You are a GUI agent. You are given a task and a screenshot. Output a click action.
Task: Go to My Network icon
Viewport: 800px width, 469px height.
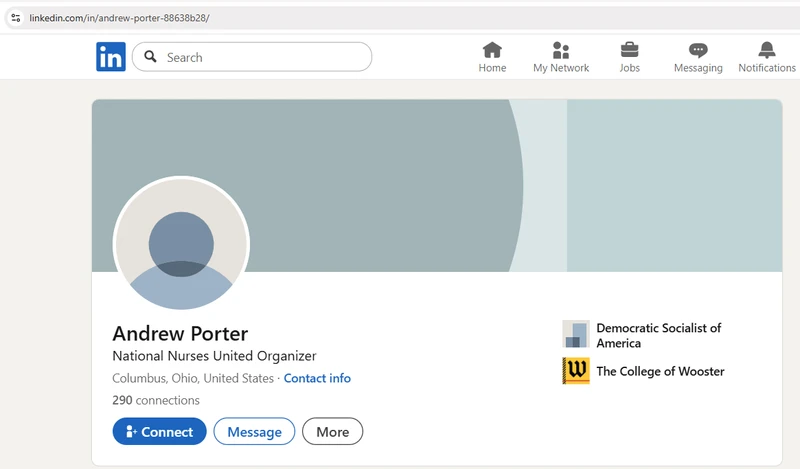pos(561,50)
